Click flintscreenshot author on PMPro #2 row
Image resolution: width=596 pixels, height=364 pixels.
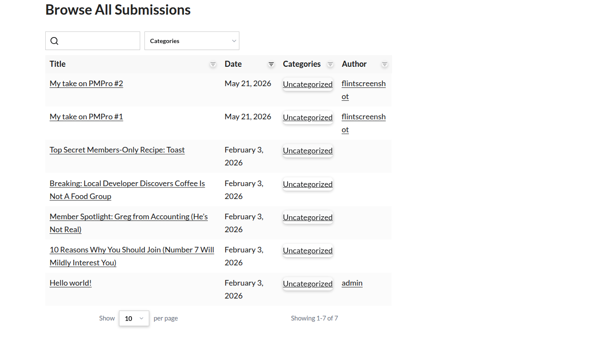(x=364, y=90)
